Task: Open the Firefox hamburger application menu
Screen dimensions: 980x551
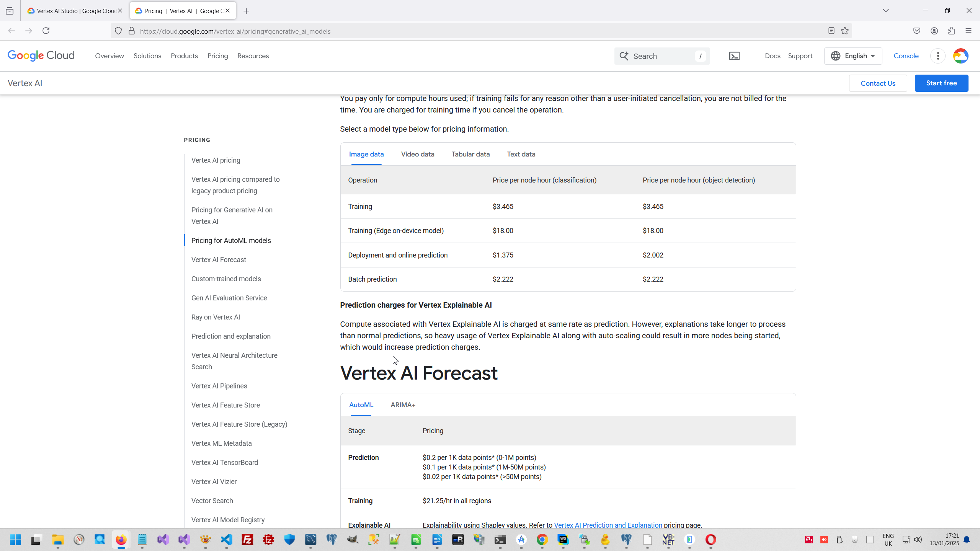Action: (x=969, y=31)
